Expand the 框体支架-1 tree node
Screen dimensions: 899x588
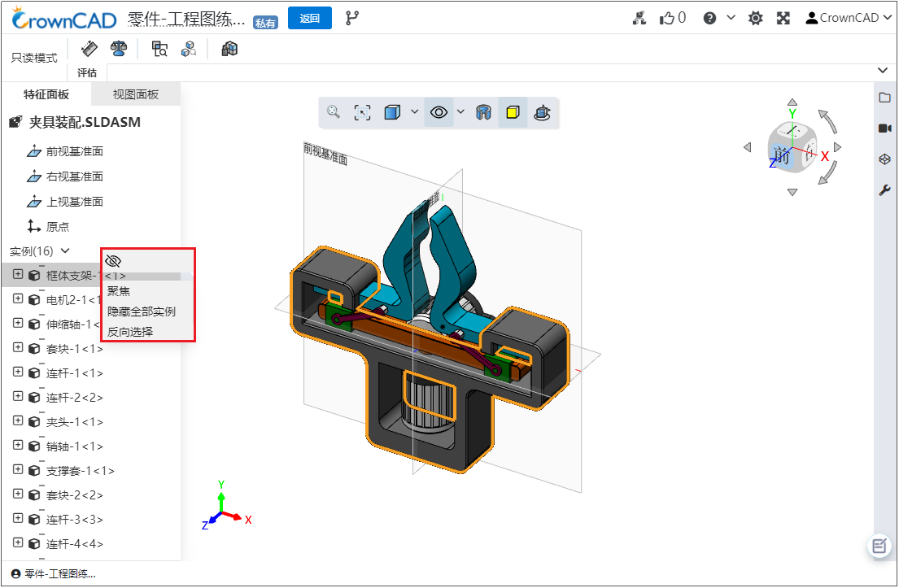[18, 274]
